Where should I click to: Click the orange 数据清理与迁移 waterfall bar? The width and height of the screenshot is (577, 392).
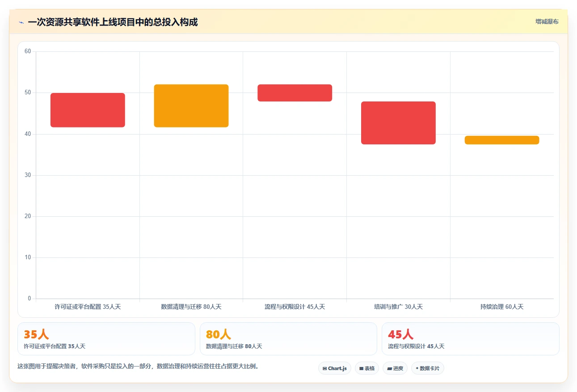pyautogui.click(x=191, y=106)
